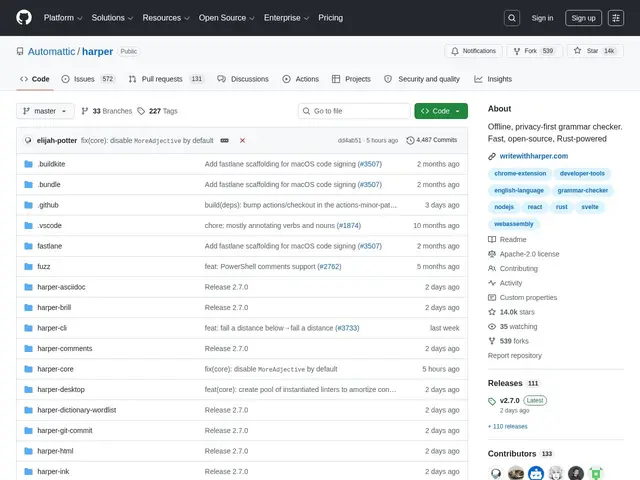Switch to the Issues tab
640x480 pixels.
[89, 79]
